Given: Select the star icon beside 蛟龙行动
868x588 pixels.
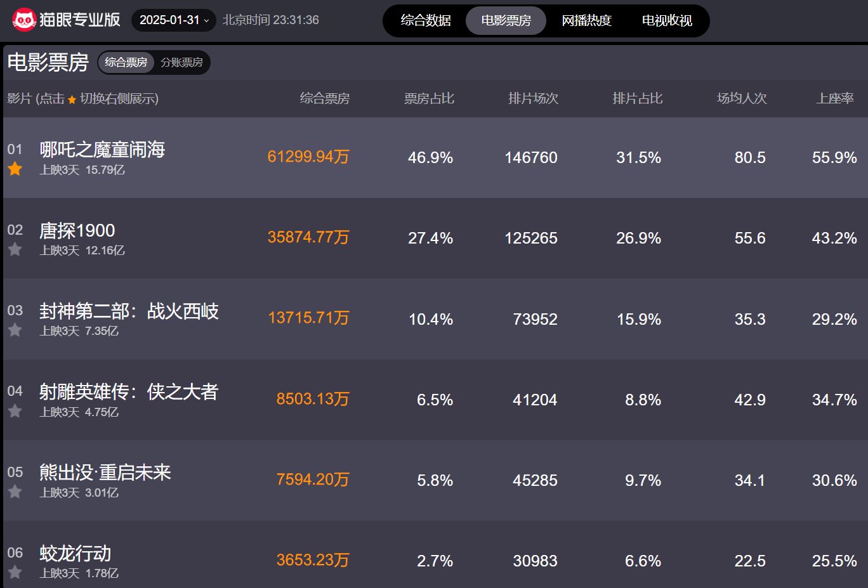Looking at the screenshot, I should (15, 572).
